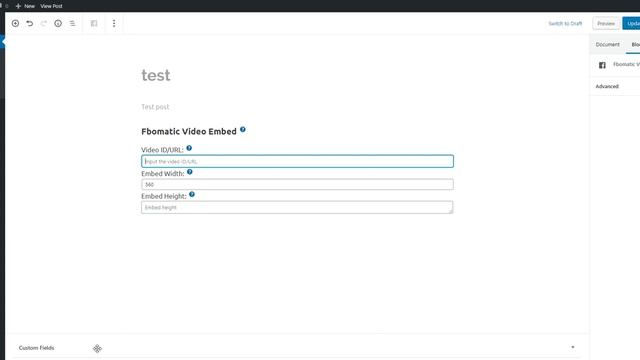The height and width of the screenshot is (360, 640).
Task: Click help icon next to Video ID/URL
Action: coord(189,148)
